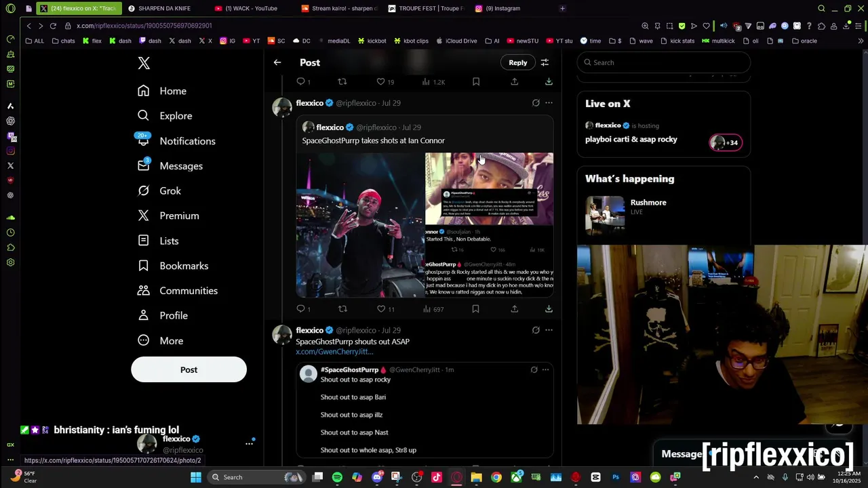Go back with the Post arrow
868x488 pixels.
[277, 62]
